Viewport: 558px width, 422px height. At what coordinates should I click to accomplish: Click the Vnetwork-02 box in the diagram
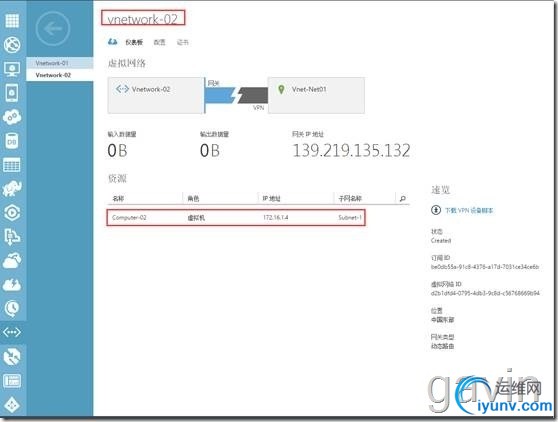[x=156, y=95]
